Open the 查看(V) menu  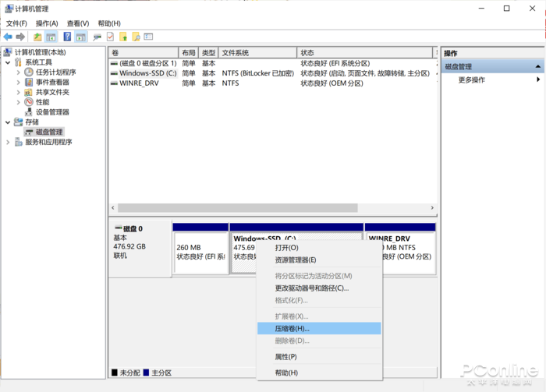(x=78, y=23)
